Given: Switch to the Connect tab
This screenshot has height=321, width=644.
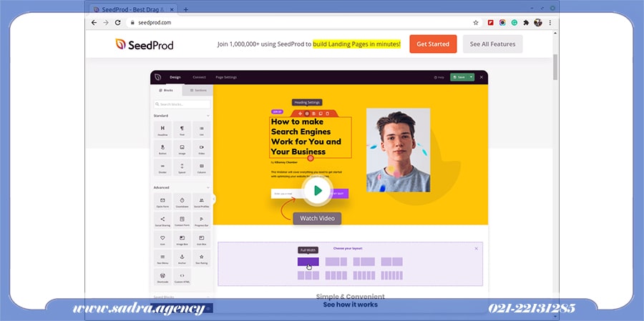Looking at the screenshot, I should (199, 77).
